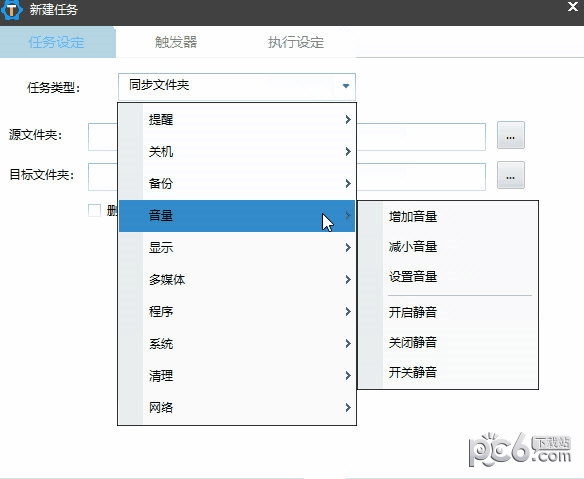Expand the 多媒体 submenu

[237, 280]
